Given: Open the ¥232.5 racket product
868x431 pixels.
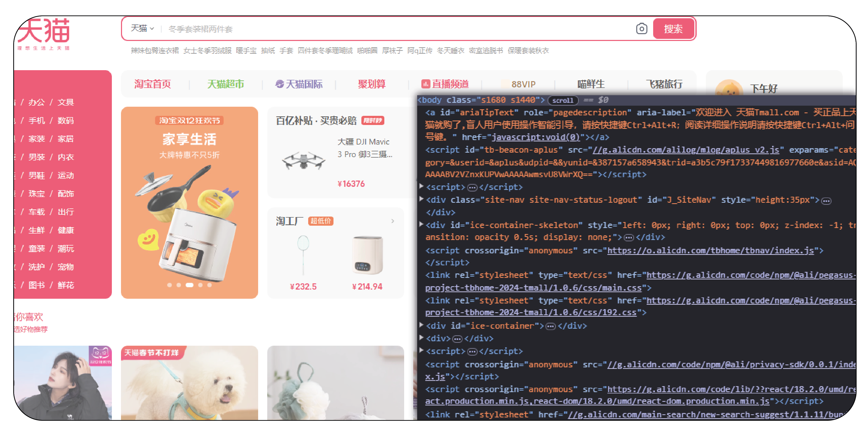Looking at the screenshot, I should coord(303,263).
